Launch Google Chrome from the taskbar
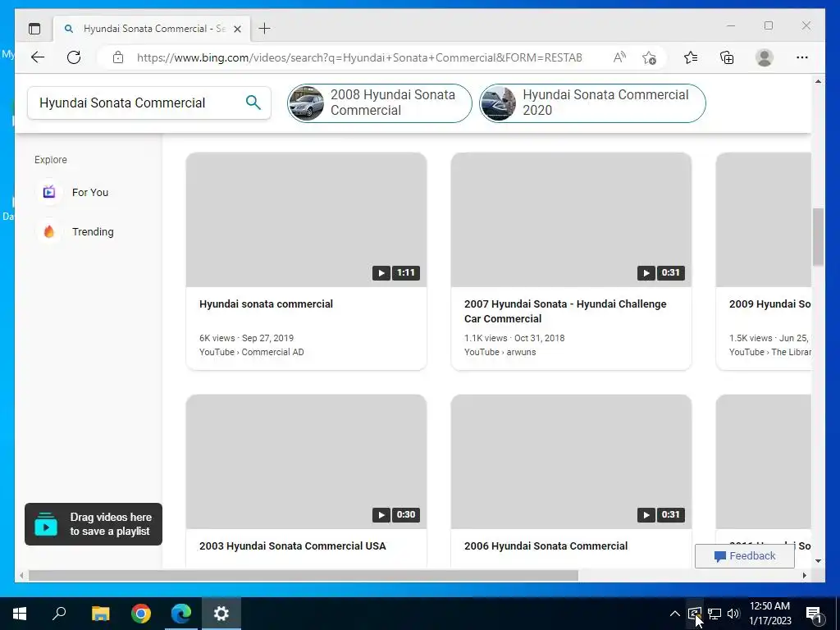This screenshot has height=630, width=840. (x=141, y=614)
